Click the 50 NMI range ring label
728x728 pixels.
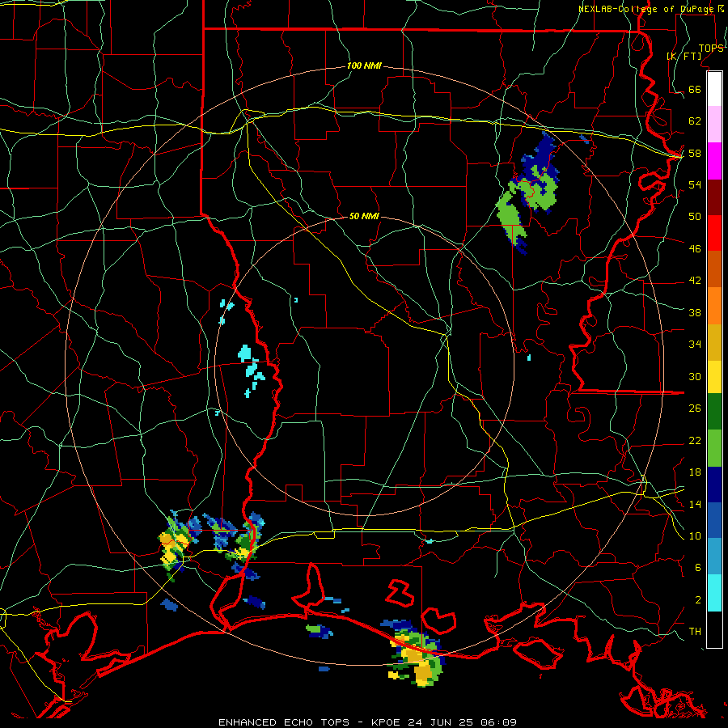[364, 216]
